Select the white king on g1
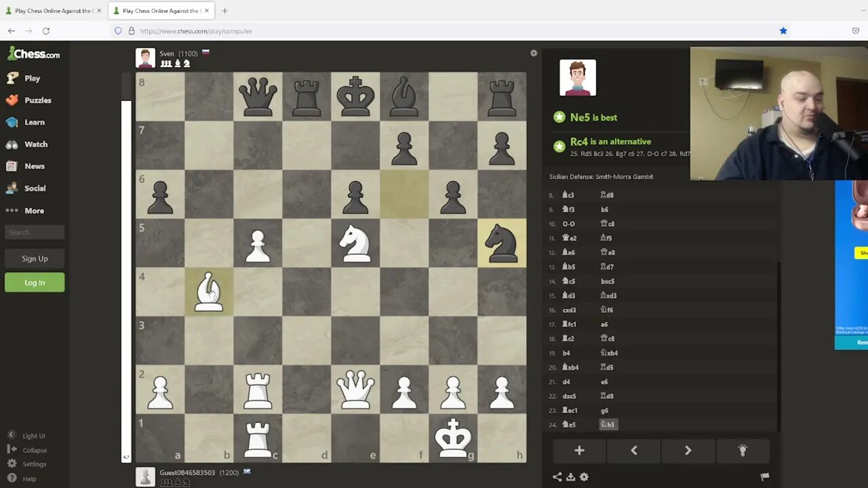 [x=453, y=439]
